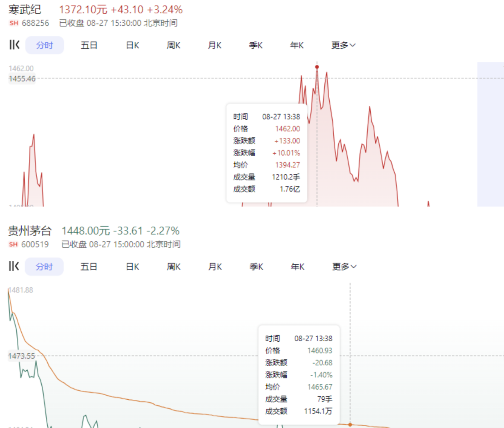Click stock code 600519
The width and height of the screenshot is (504, 428).
click(x=35, y=245)
